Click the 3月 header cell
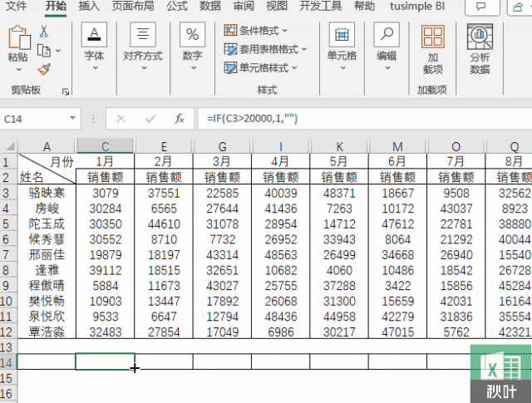Viewport: 532px width, 403px height. 222,161
